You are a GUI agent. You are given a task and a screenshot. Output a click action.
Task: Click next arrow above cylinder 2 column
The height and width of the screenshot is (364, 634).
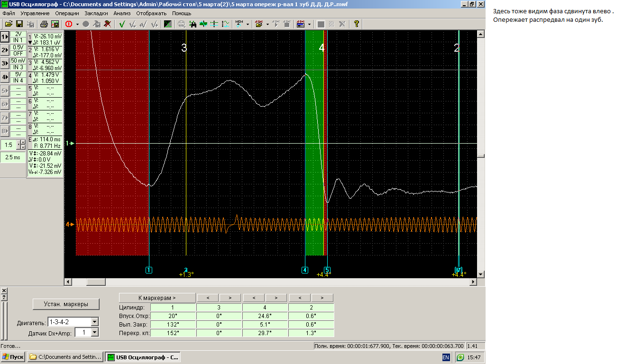(322, 298)
